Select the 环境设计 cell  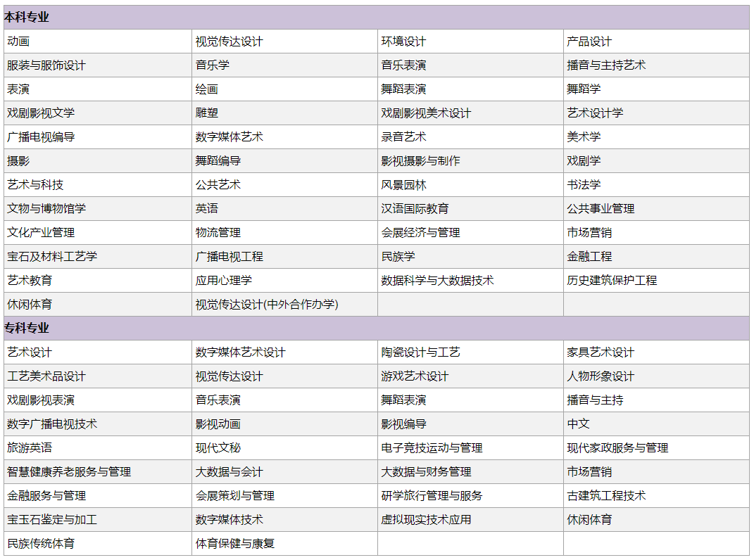click(470, 42)
